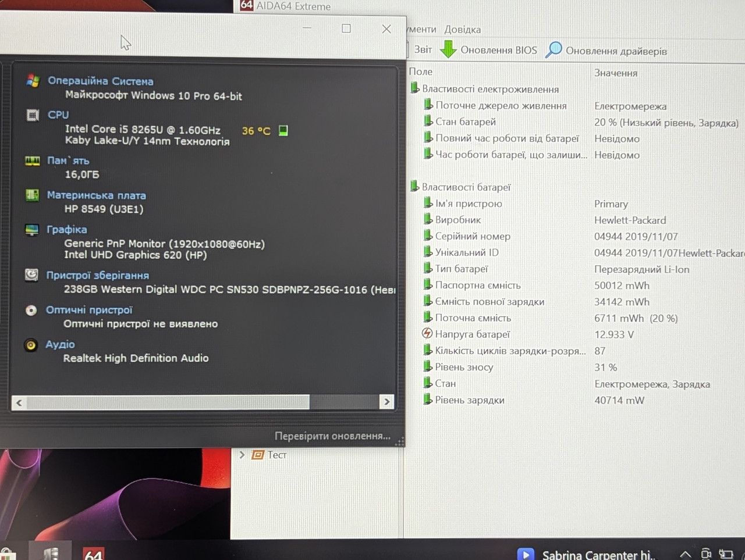Click the Windows flag icon beside Операційна Система
This screenshot has height=560, width=745.
tap(33, 81)
